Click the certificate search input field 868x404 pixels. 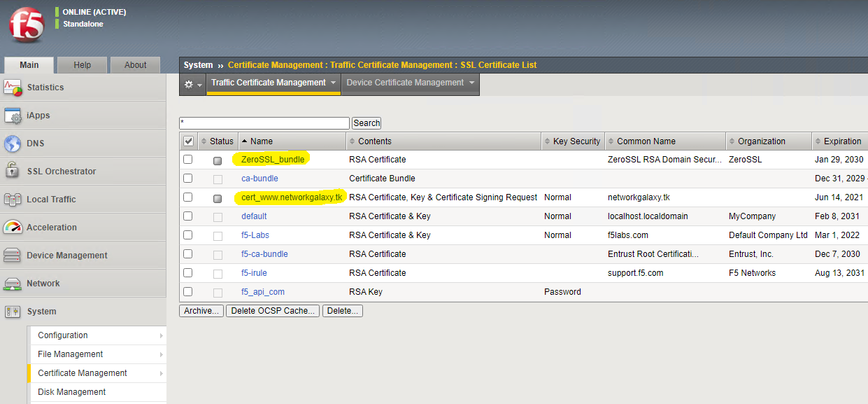point(264,123)
